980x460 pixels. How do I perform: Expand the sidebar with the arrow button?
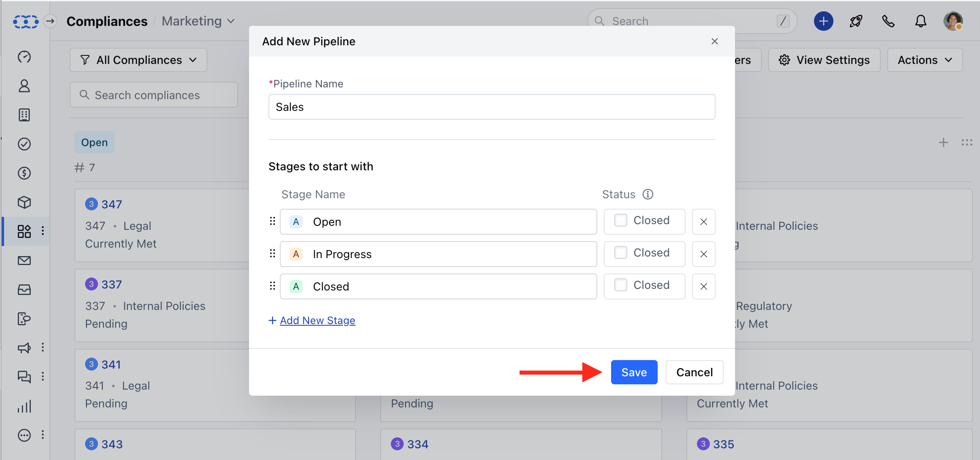[x=50, y=21]
